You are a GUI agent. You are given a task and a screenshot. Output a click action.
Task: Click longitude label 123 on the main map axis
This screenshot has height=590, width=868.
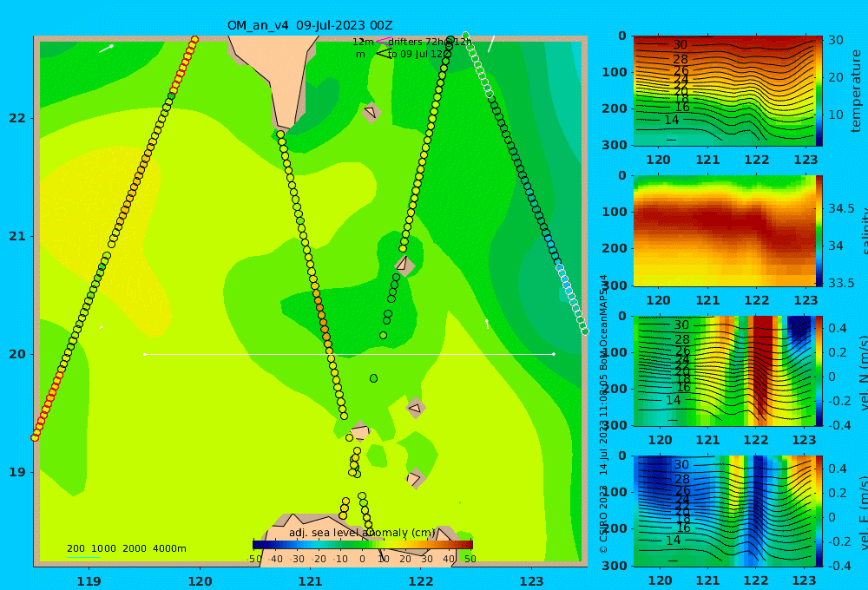[x=531, y=581]
